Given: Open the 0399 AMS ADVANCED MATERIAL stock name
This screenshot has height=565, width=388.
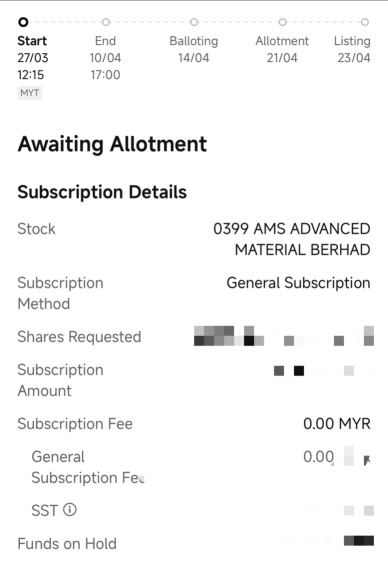Looking at the screenshot, I should click(x=292, y=239).
